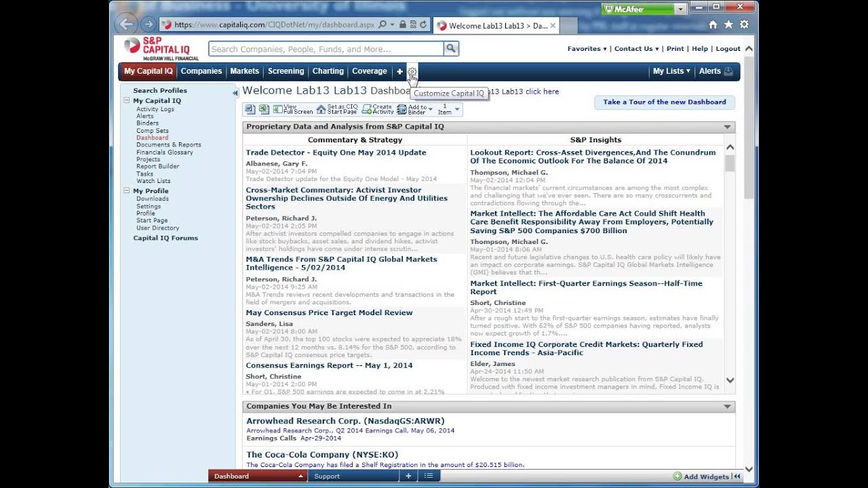Go back with browser back arrow
The width and height of the screenshot is (868, 488).
126,24
